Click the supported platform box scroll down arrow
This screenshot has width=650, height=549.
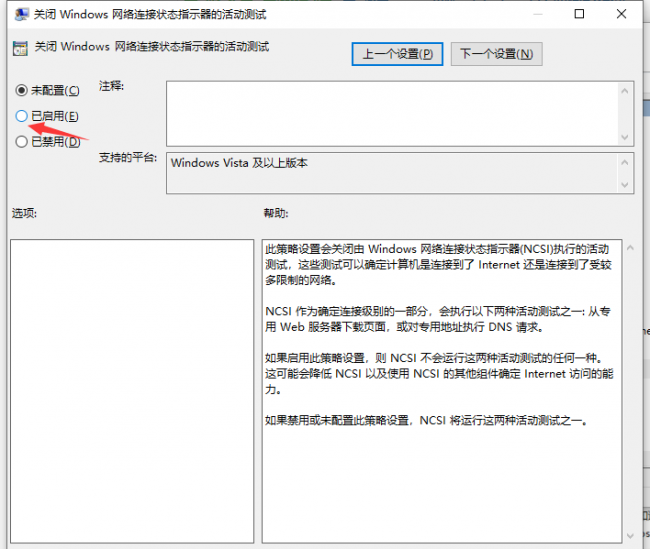625,185
